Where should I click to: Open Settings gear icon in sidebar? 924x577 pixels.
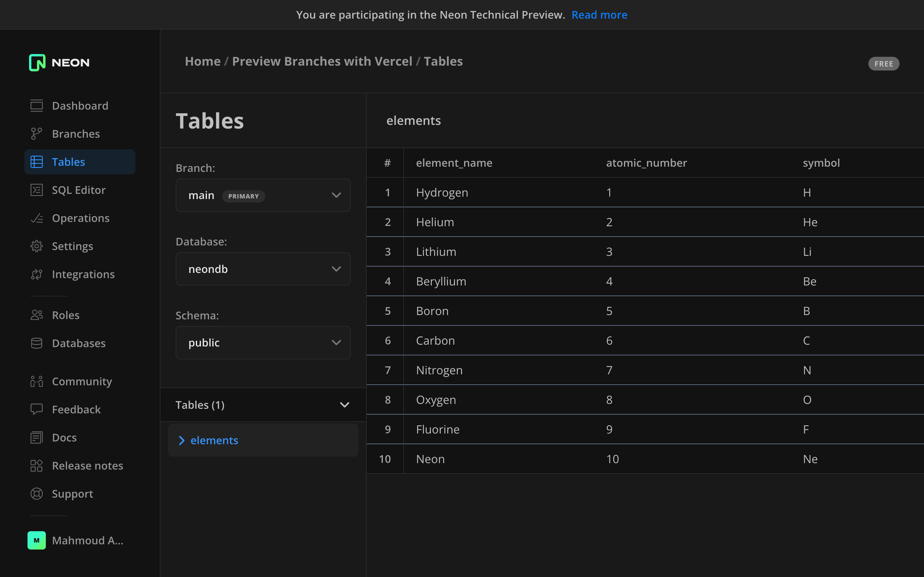click(x=37, y=246)
